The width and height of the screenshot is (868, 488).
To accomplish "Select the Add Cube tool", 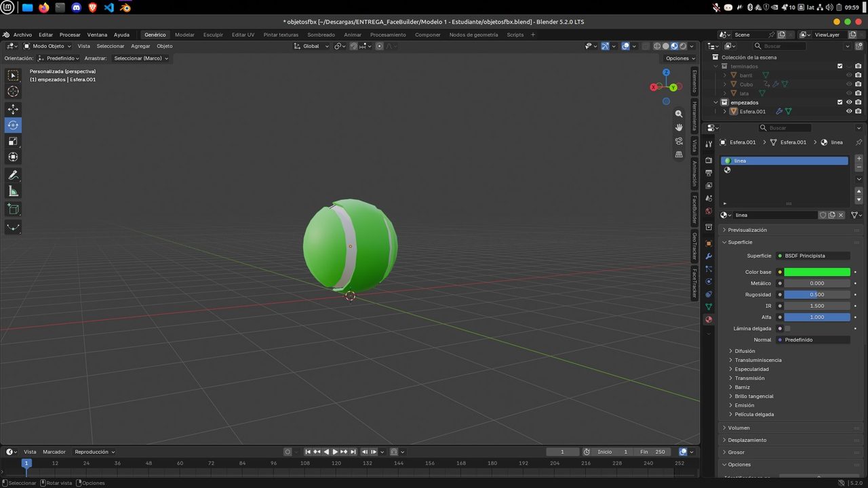I will tap(13, 209).
